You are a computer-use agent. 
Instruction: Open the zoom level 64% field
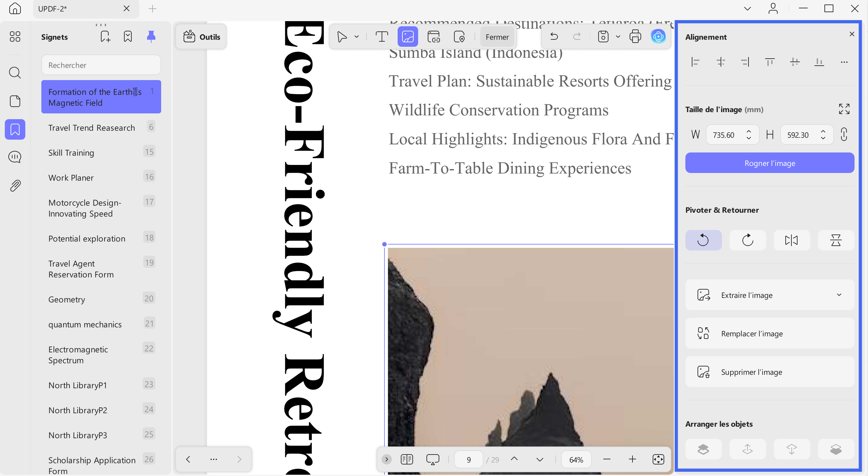point(576,459)
